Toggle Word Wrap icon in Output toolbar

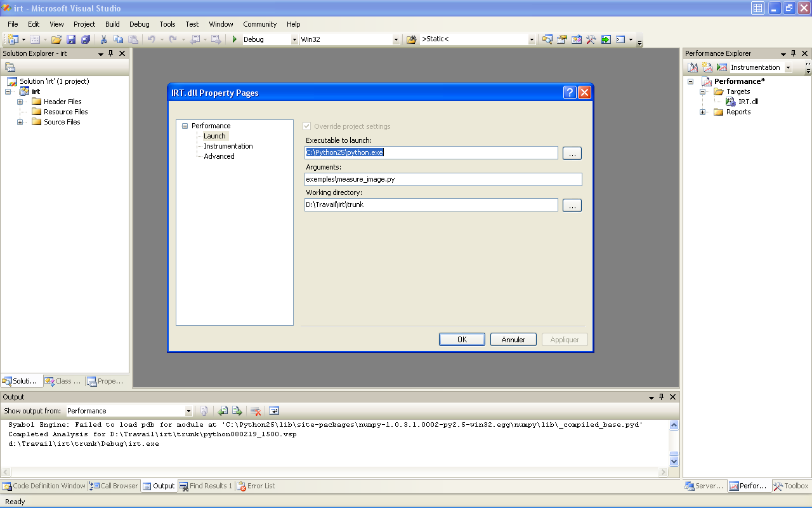[x=274, y=411]
